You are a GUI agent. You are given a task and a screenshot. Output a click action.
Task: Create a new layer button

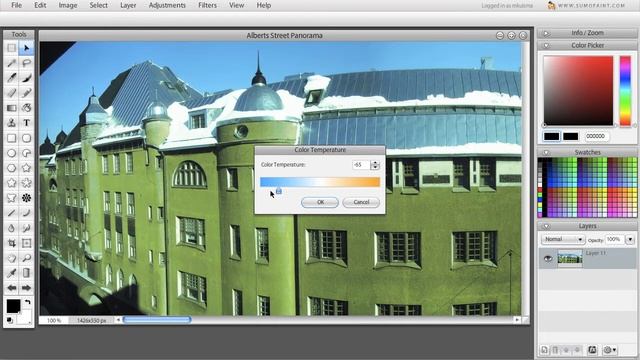pyautogui.click(x=544, y=350)
